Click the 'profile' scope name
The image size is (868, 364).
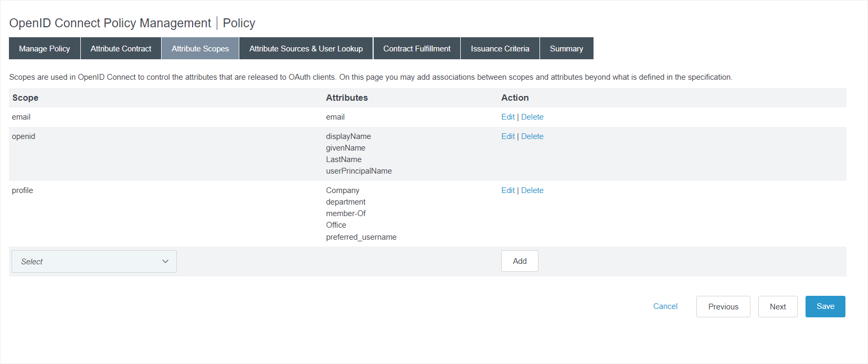(23, 190)
